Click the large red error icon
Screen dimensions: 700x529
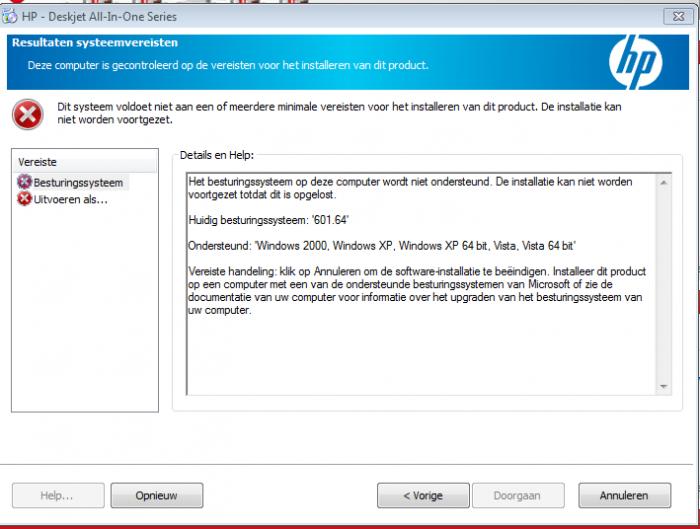[28, 115]
